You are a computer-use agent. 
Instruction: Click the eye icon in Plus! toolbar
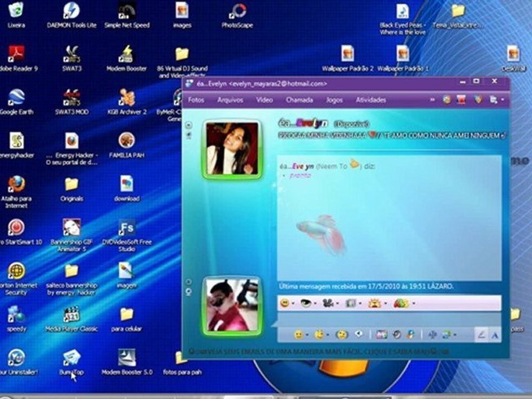point(306,303)
